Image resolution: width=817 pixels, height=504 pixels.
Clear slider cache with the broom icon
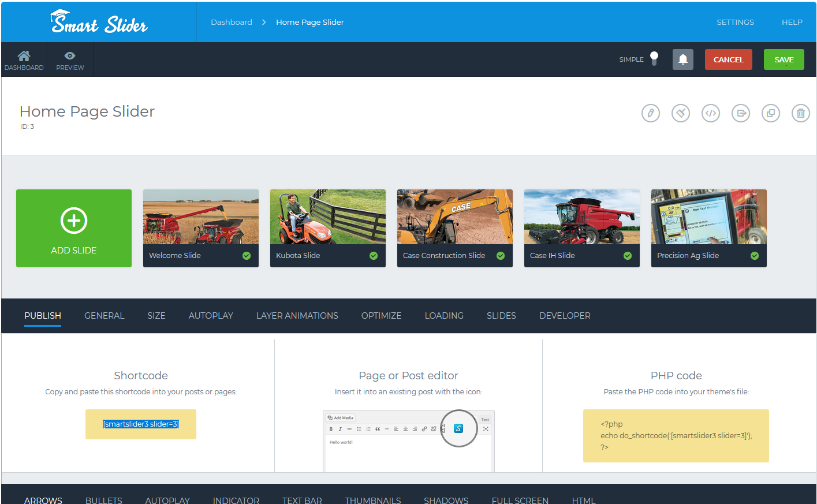click(x=681, y=113)
